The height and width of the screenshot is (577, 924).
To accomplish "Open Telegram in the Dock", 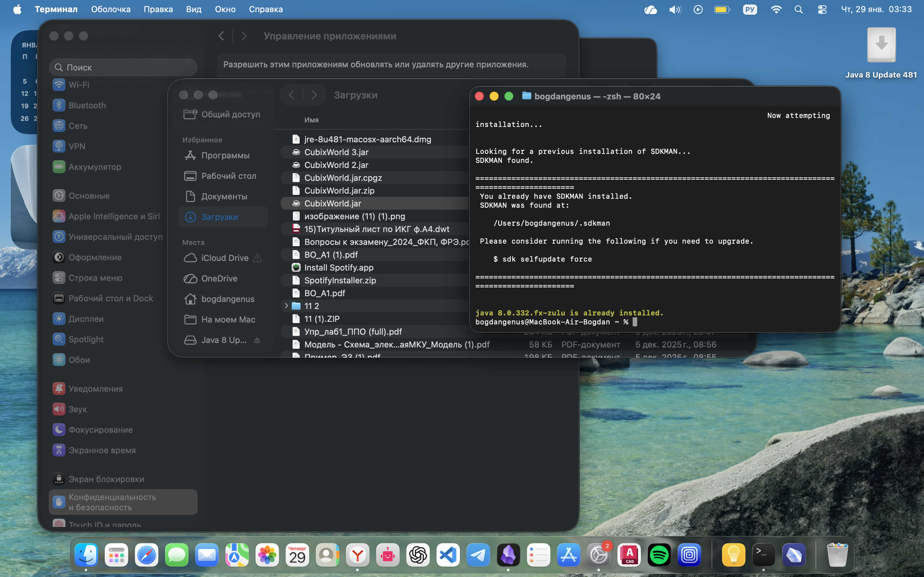I will pos(478,555).
